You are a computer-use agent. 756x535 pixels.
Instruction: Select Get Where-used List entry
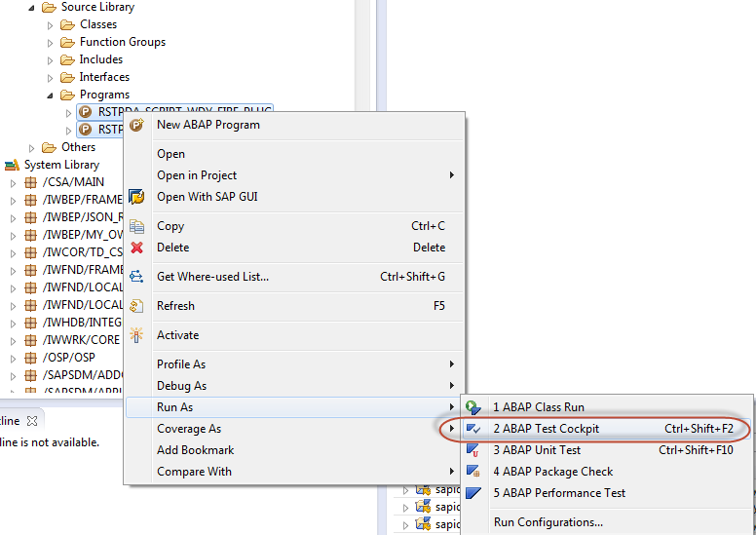point(294,277)
